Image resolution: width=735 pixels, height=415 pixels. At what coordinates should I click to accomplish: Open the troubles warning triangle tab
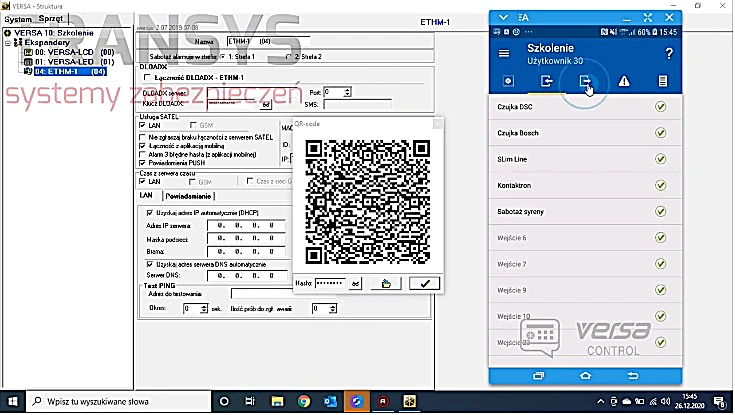624,81
